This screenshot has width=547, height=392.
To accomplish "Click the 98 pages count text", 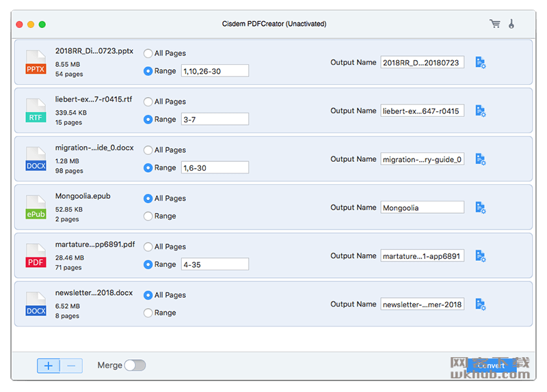I will (x=69, y=171).
